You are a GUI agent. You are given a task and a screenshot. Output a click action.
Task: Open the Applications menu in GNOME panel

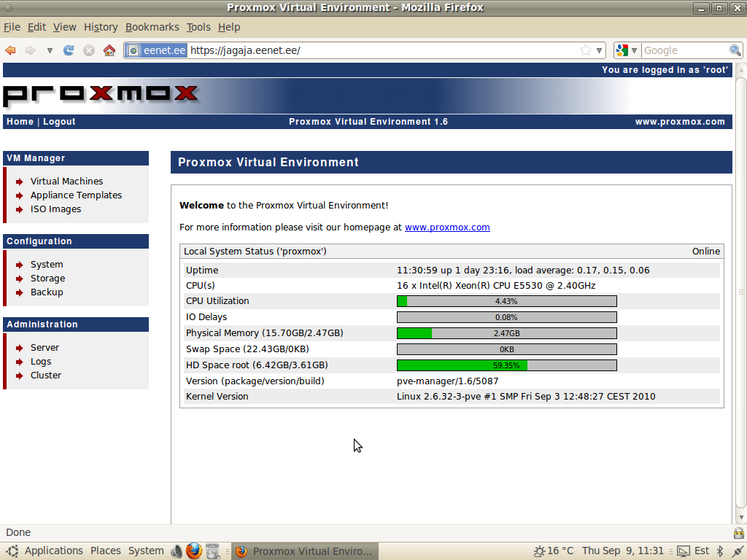point(54,551)
